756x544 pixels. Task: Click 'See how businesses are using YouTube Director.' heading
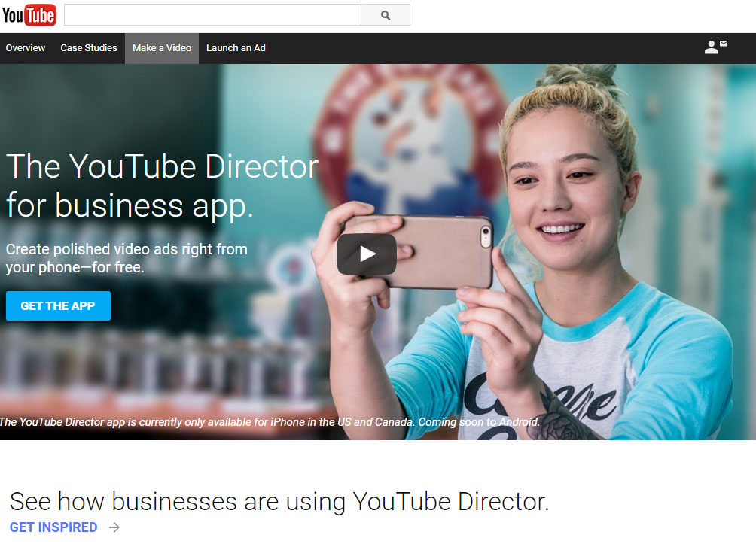click(279, 501)
